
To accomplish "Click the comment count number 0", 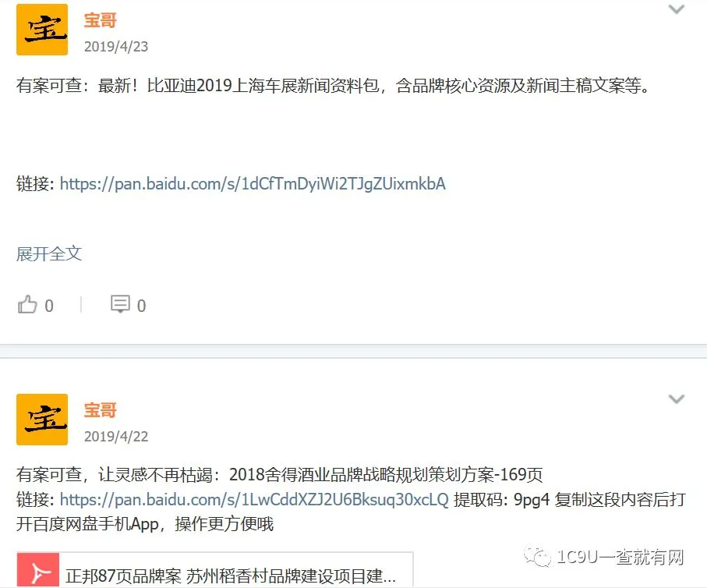I will [x=141, y=306].
